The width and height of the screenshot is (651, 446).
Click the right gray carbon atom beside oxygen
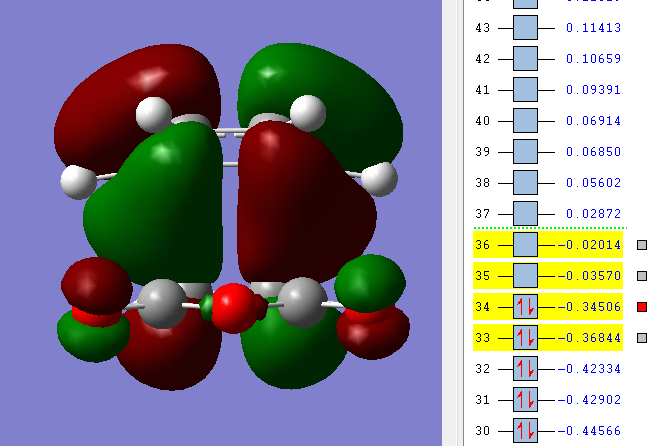click(x=302, y=303)
